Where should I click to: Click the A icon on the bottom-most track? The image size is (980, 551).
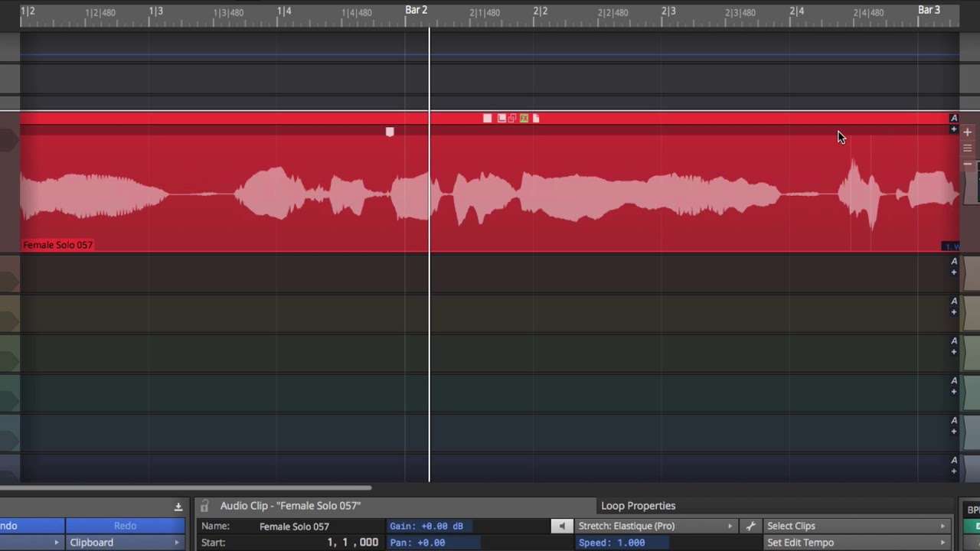tap(954, 460)
